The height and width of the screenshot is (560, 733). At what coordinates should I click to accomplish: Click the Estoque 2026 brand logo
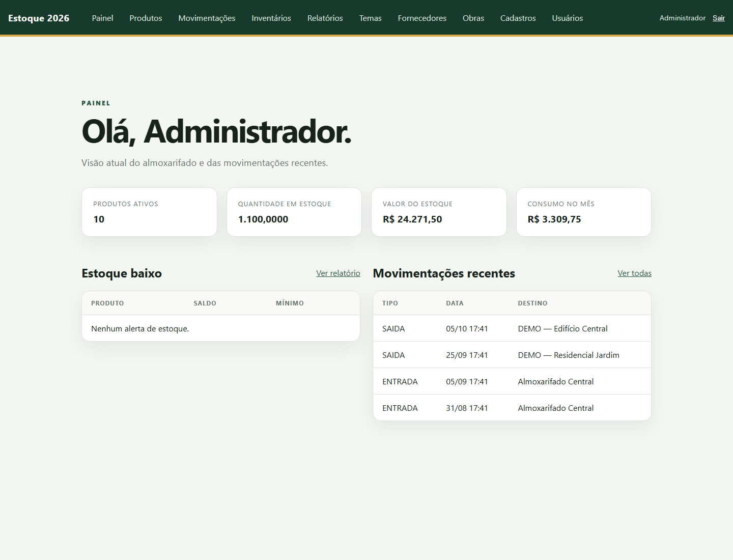tap(39, 18)
